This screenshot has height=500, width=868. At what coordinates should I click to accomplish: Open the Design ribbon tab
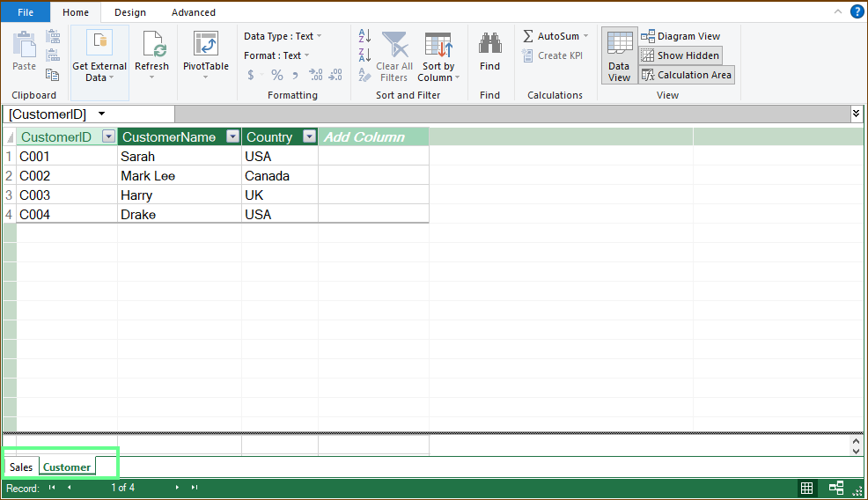[x=130, y=12]
